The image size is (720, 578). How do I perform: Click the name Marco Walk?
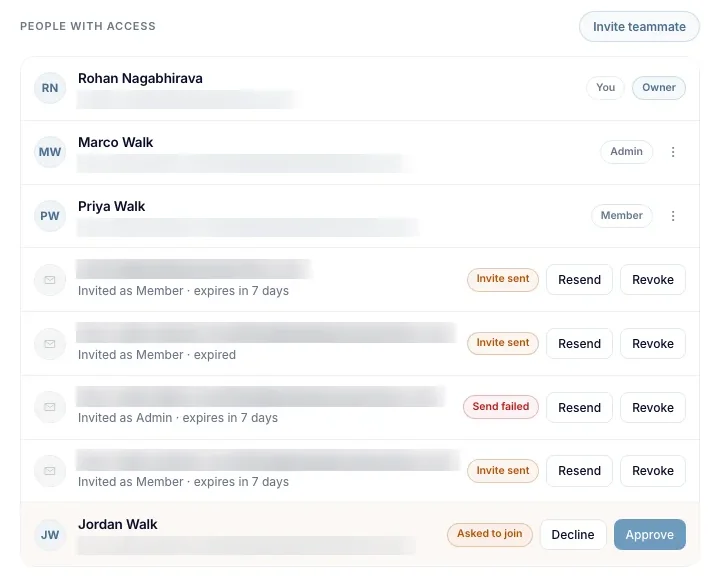click(115, 142)
